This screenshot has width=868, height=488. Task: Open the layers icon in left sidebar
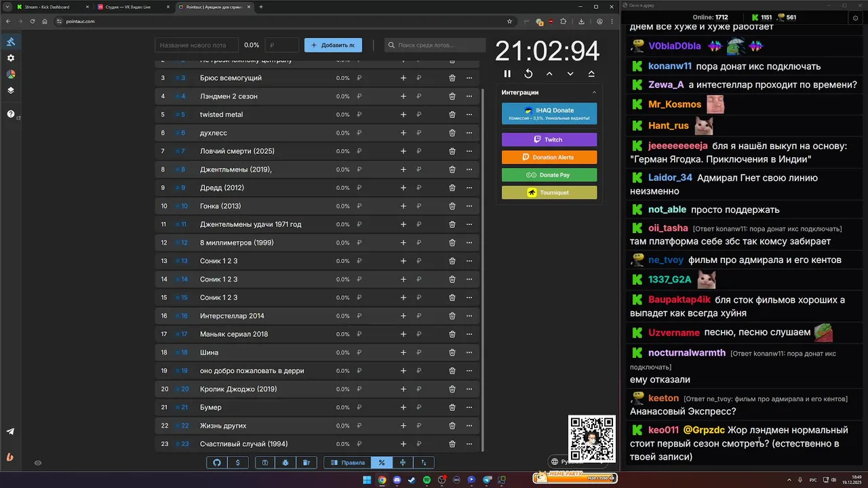11,90
